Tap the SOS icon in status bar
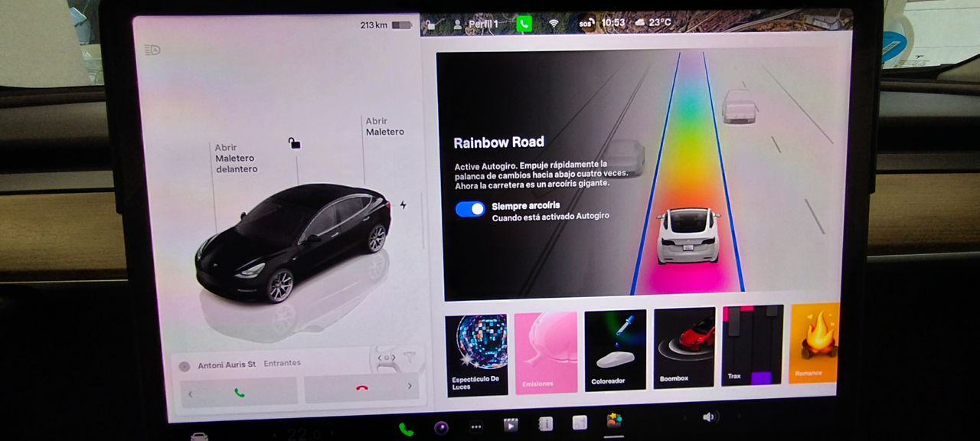 (x=586, y=23)
